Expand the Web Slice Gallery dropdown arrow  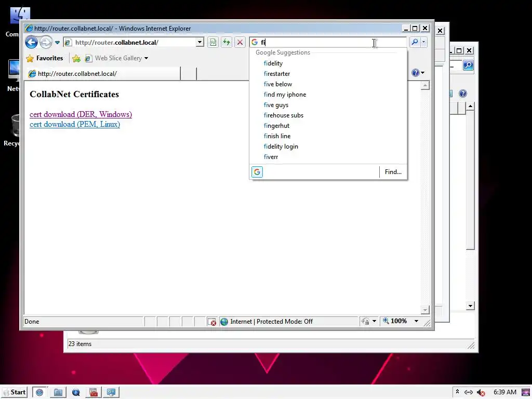[x=146, y=58]
